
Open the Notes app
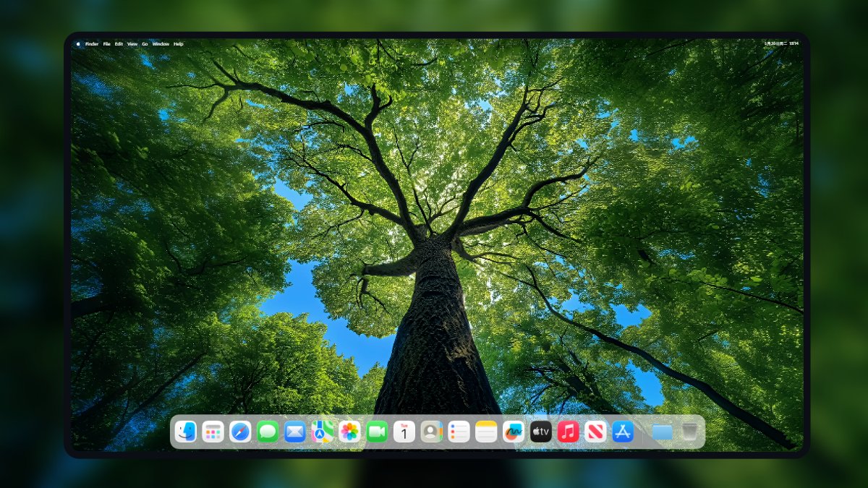point(486,432)
